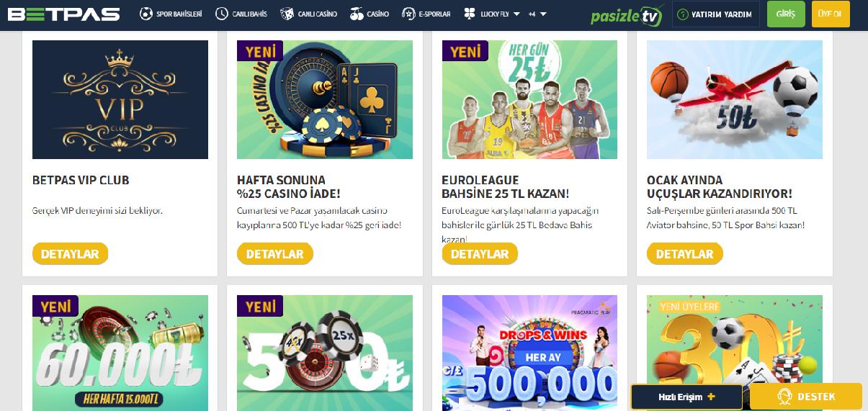Click the headset icon on Destek button
Image resolution: width=868 pixels, height=411 pixels.
tap(784, 397)
